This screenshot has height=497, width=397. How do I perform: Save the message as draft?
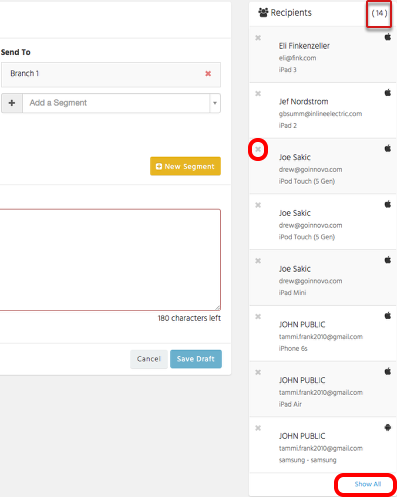click(x=196, y=359)
